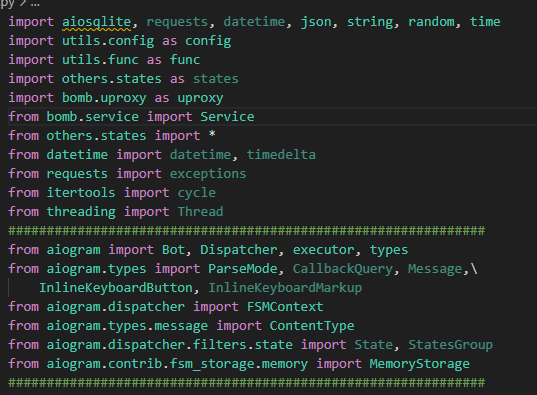
Task: Click 'MemoryStorage' class name
Action: pyautogui.click(x=420, y=363)
